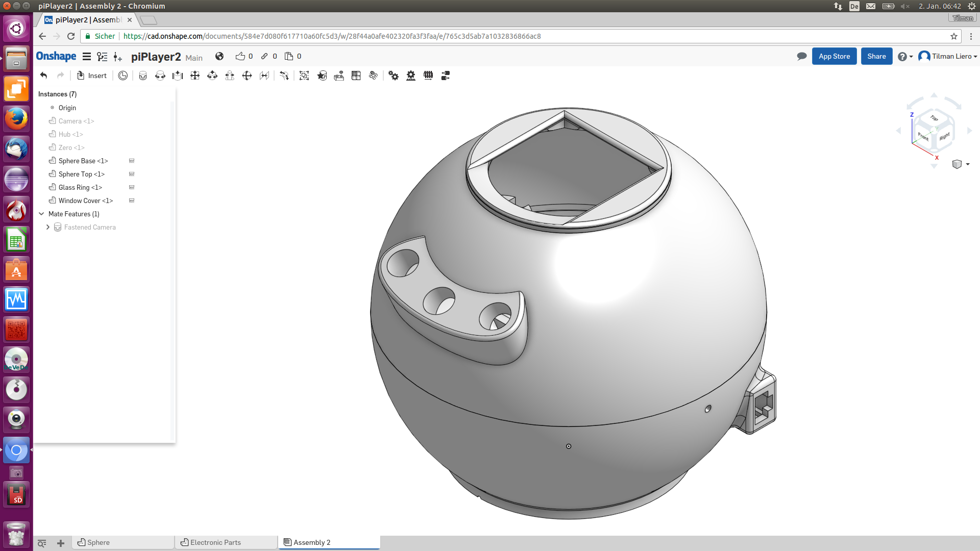
Task: Click the globe public document icon
Action: pyautogui.click(x=219, y=56)
